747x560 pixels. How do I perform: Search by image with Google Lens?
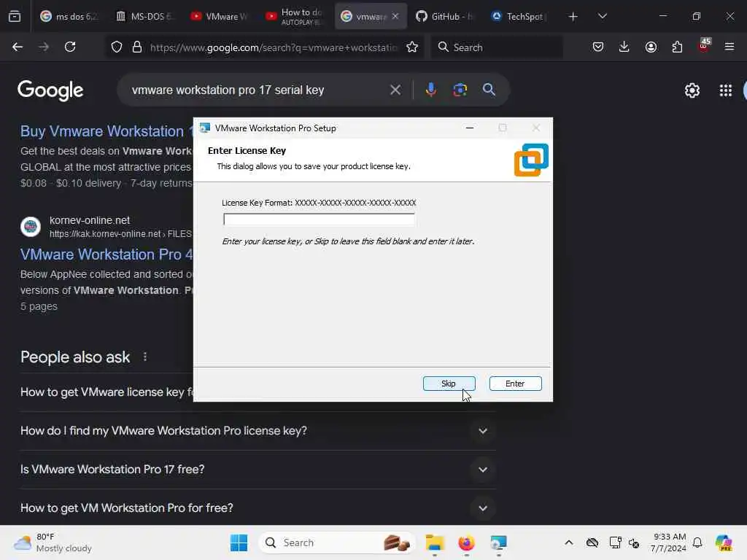[x=460, y=90]
